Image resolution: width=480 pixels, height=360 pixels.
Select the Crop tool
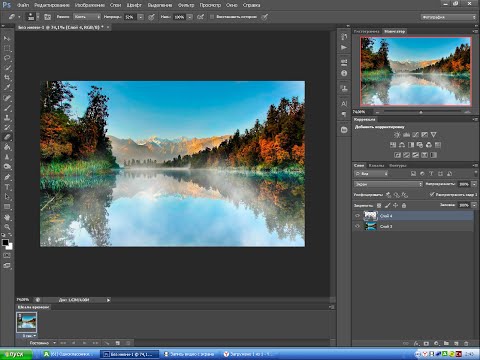click(x=7, y=78)
